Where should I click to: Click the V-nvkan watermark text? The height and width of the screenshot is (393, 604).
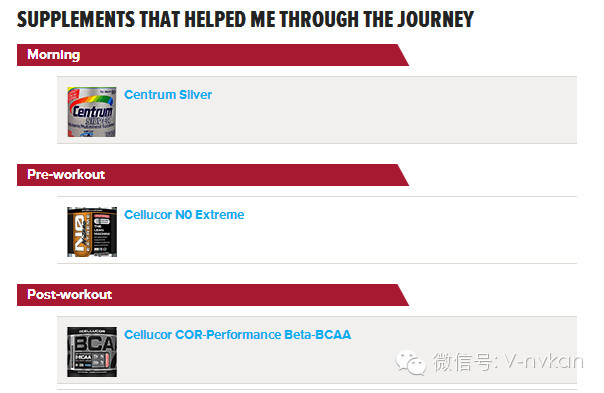(x=543, y=362)
